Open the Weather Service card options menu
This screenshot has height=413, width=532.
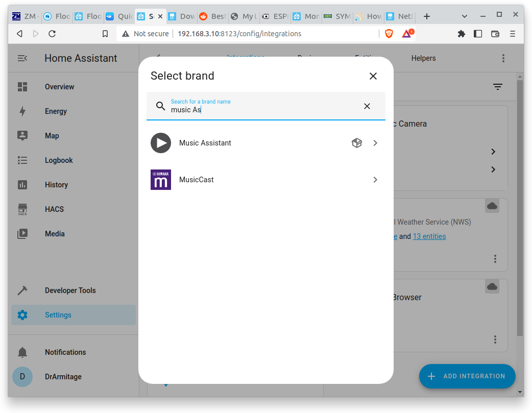495,259
